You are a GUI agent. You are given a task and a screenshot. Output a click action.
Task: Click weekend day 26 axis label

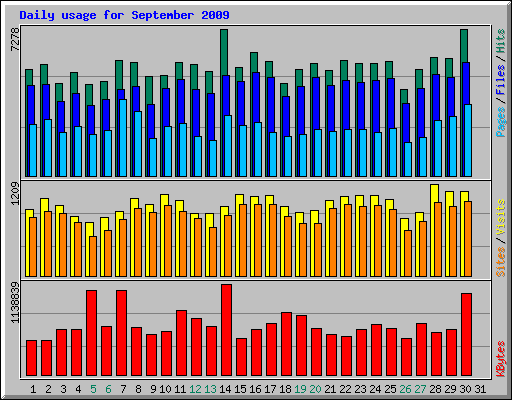405,389
